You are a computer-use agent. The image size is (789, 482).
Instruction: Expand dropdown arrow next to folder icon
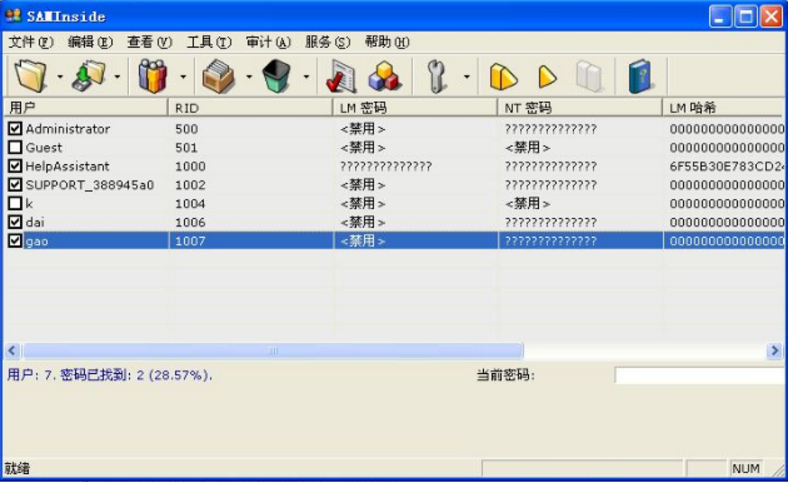coord(60,76)
